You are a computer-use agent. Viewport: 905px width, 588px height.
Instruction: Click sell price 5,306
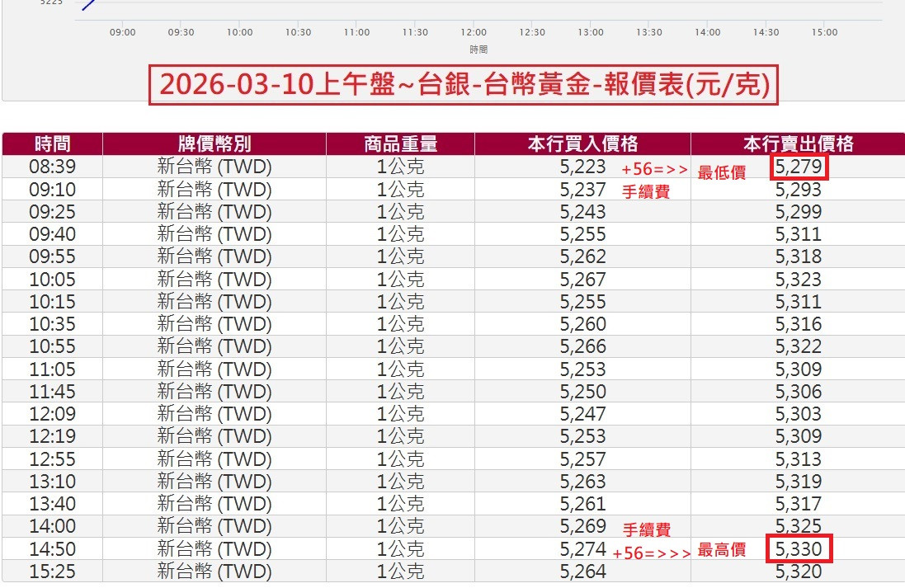(x=799, y=392)
